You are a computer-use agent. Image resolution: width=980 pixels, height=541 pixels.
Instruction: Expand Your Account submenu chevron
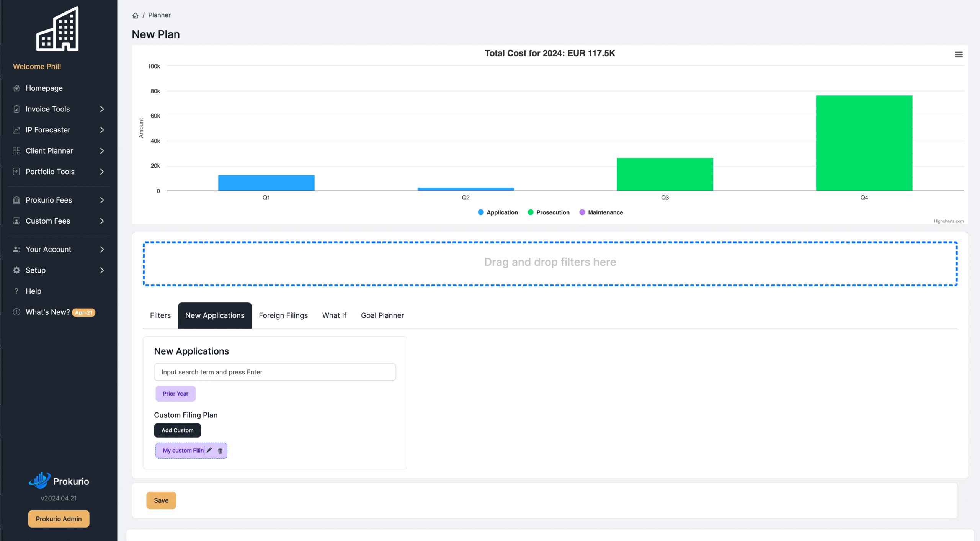coord(102,249)
